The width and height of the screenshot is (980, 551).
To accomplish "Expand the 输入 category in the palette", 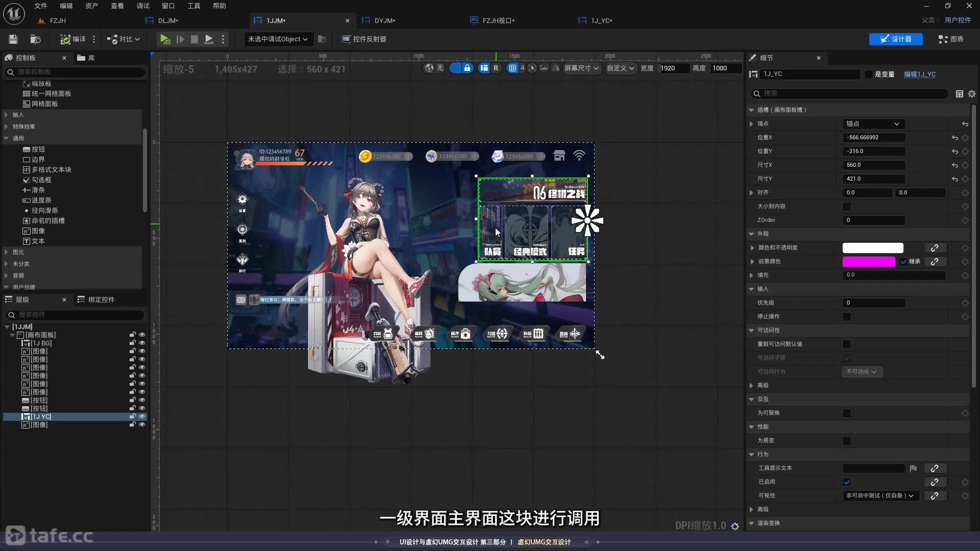I will [18, 115].
